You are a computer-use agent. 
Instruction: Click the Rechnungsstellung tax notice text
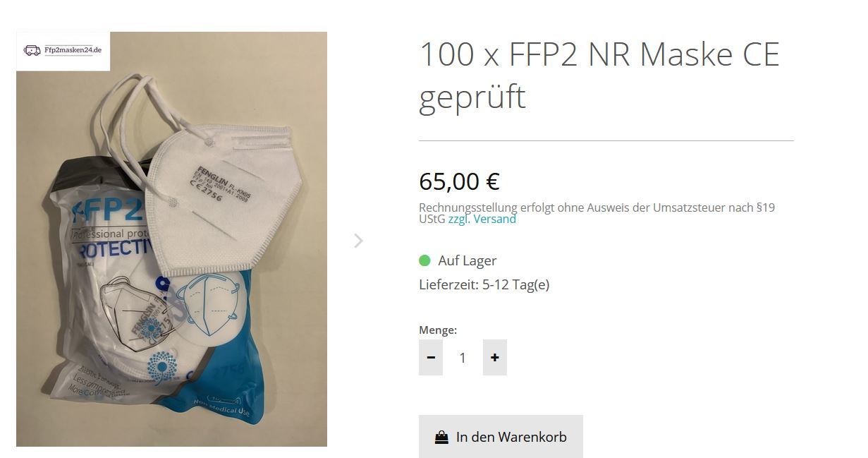point(597,213)
